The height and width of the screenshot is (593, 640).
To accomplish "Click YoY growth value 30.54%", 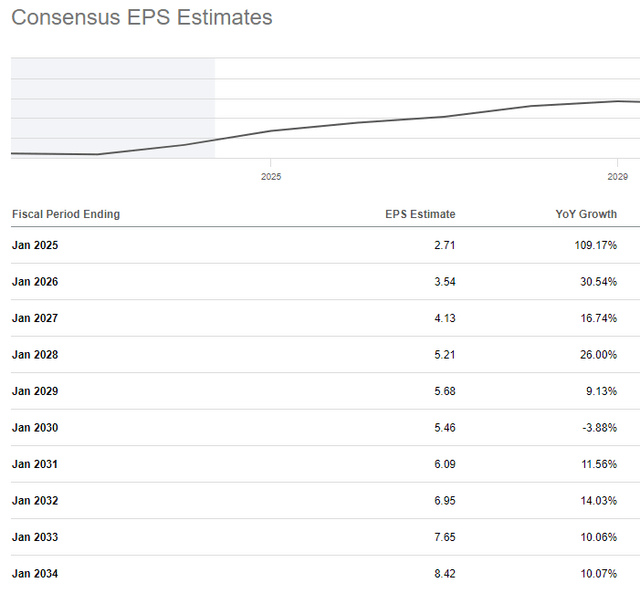I will [599, 282].
